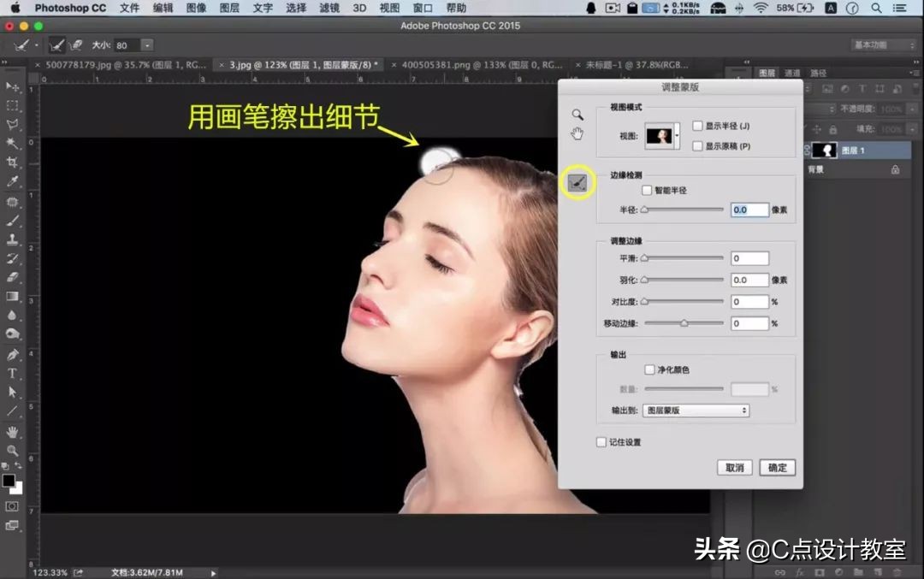
Task: Select the Move tool in left toolbar
Action: click(13, 87)
